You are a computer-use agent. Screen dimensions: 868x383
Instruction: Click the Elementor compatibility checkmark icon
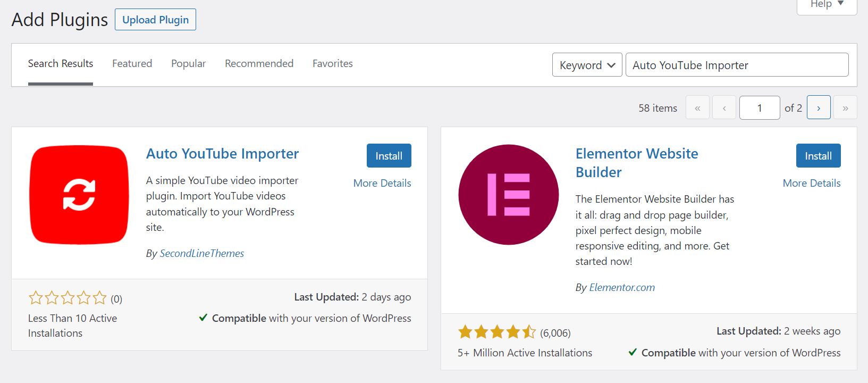click(x=633, y=352)
